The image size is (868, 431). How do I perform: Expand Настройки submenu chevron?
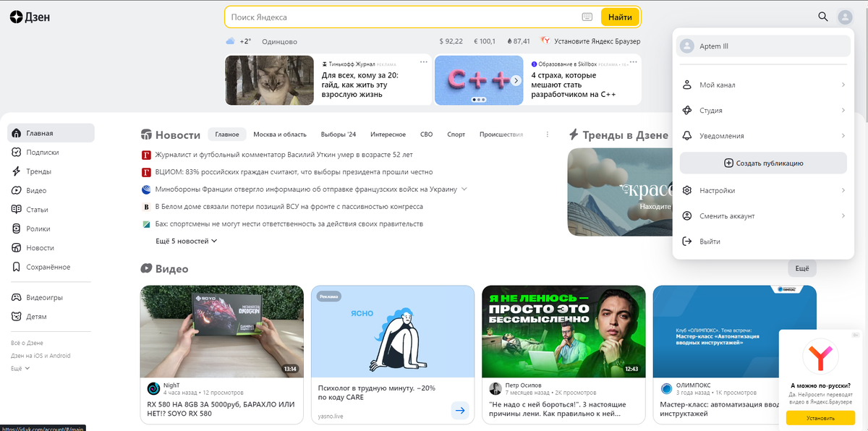[843, 190]
